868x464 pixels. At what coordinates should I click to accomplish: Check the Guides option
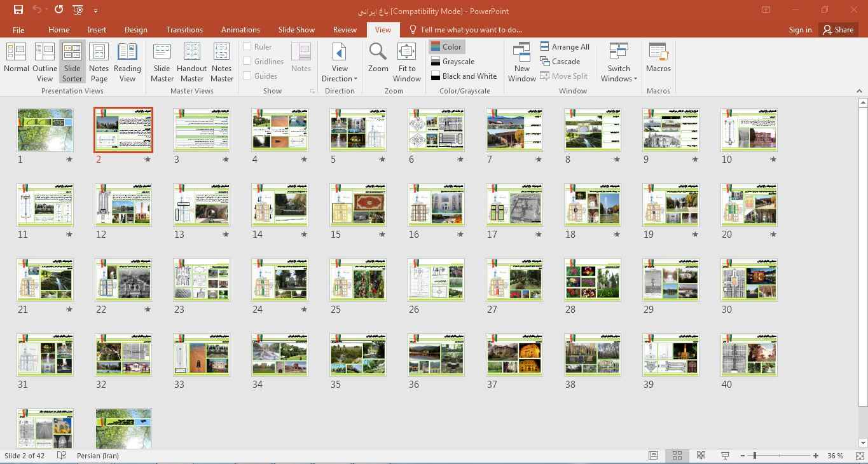(247, 76)
